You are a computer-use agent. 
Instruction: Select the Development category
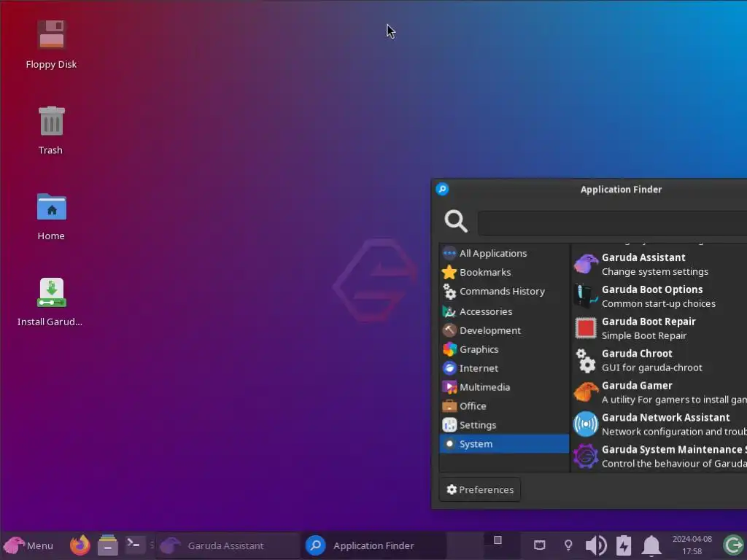tap(504, 330)
